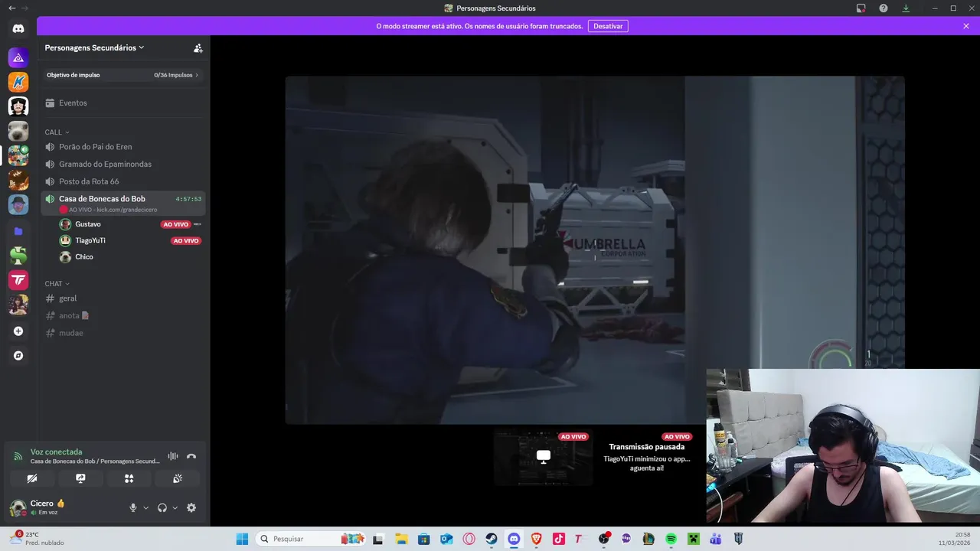This screenshot has height=551, width=980.
Task: Click the download update arrow icon
Action: click(906, 8)
